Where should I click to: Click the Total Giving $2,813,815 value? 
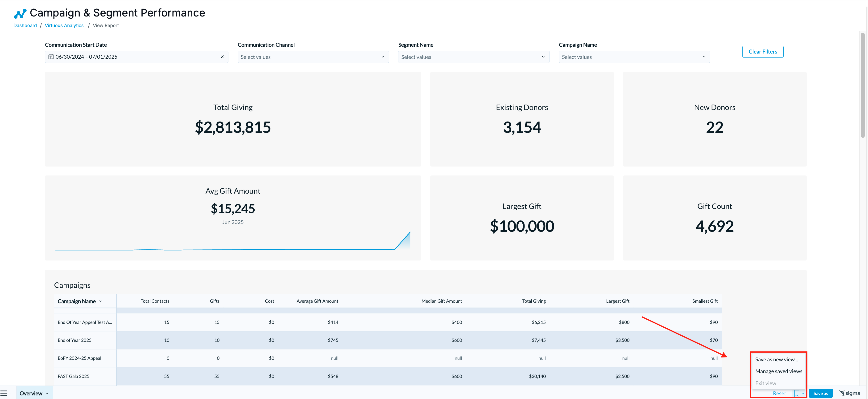(232, 127)
